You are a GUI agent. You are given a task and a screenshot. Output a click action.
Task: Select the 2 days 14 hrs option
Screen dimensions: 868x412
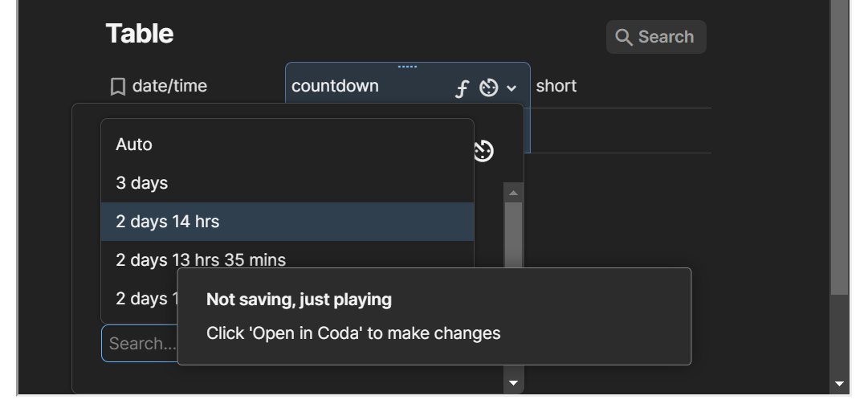tap(168, 222)
